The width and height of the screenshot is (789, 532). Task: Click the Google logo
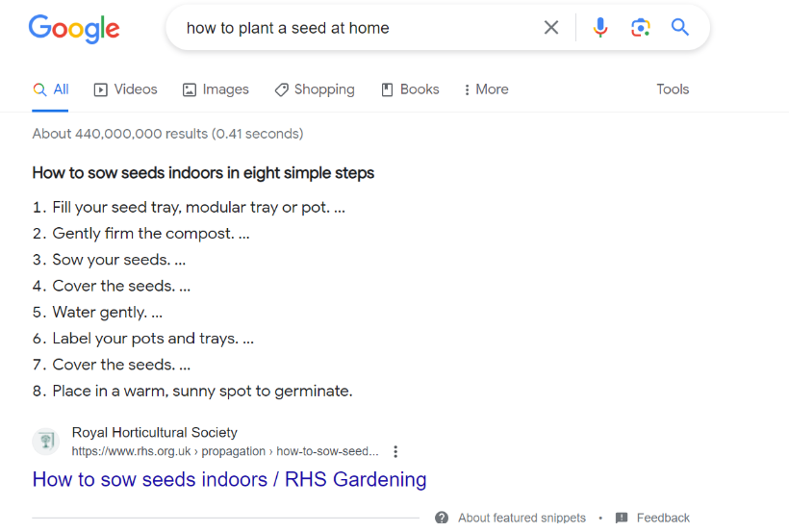tap(74, 28)
